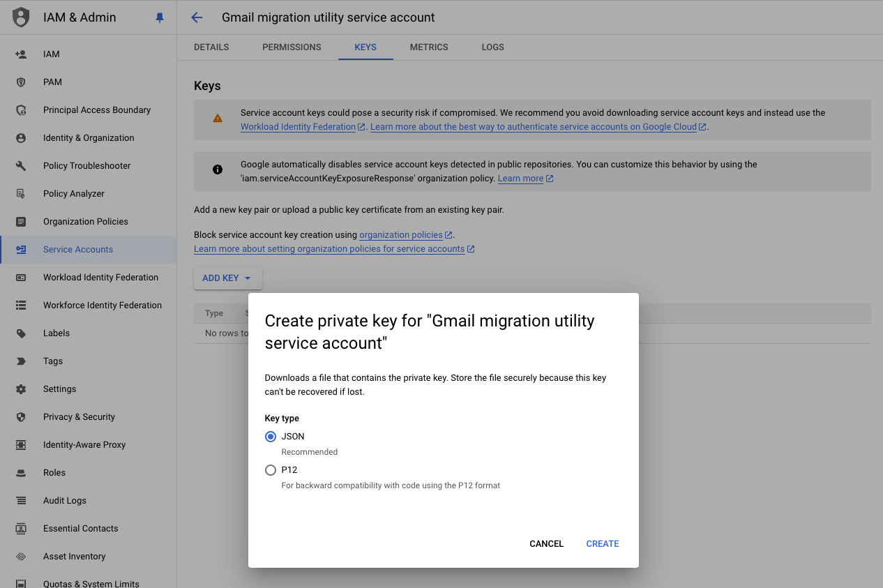
Task: Click the Workload Identity Federation card icon
Action: (21, 277)
